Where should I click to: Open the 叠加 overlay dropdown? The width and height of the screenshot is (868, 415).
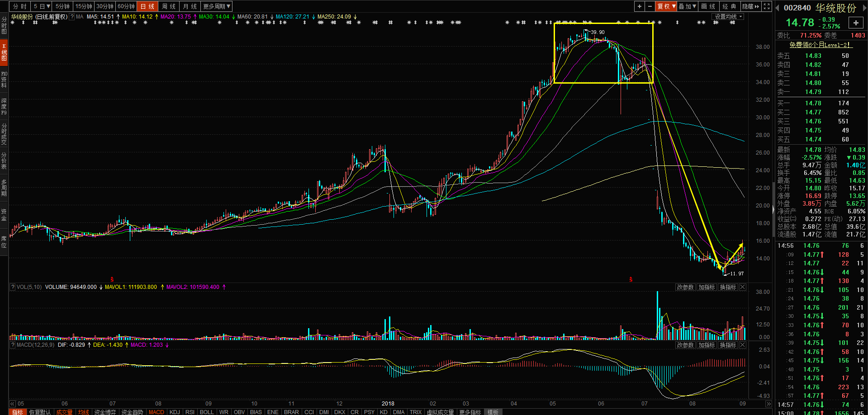pyautogui.click(x=688, y=6)
